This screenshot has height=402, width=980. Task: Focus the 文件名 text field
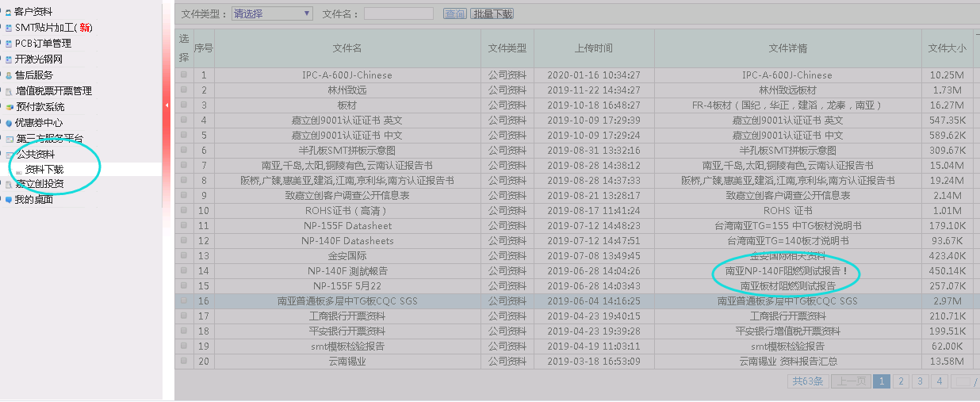398,13
